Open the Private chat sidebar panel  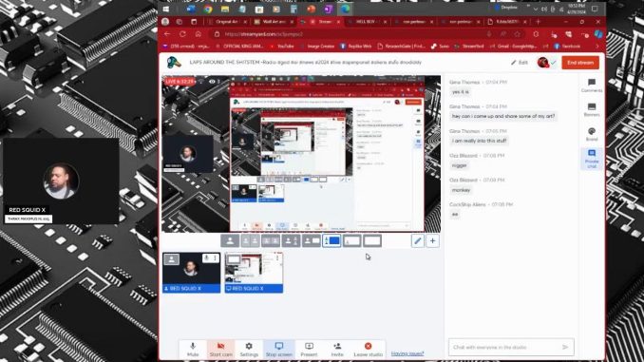point(592,159)
